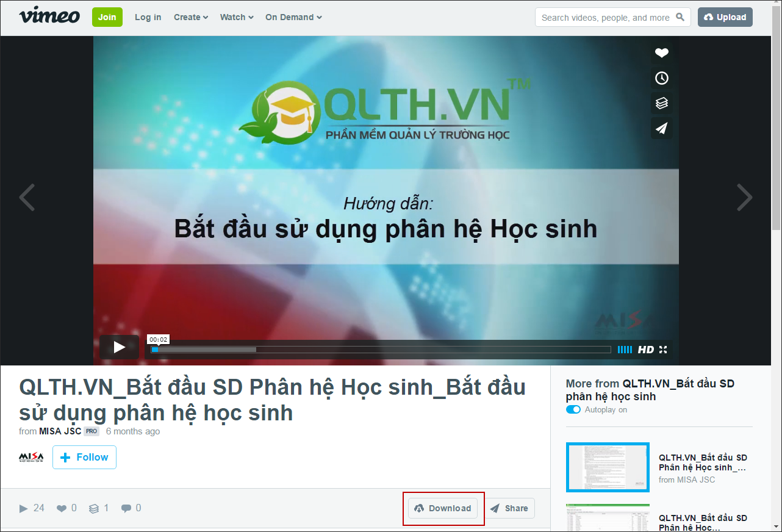Click the green Join button
This screenshot has height=532, width=782.
(107, 17)
